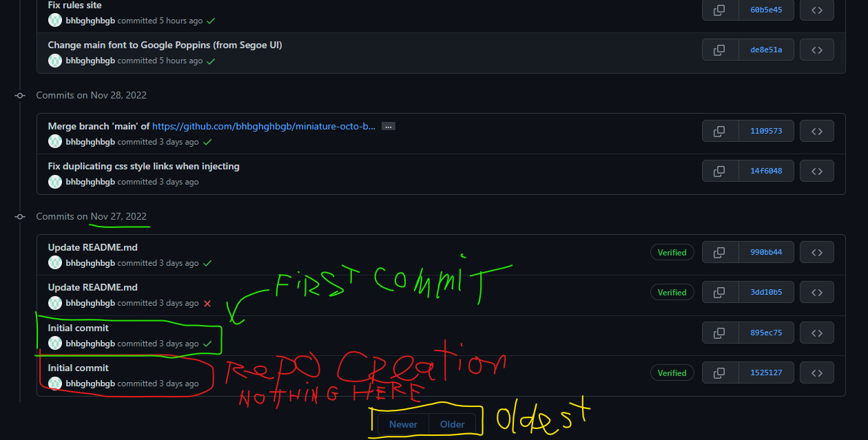Click bhbghghbgb avatar on Fix rules site commit

tap(55, 21)
